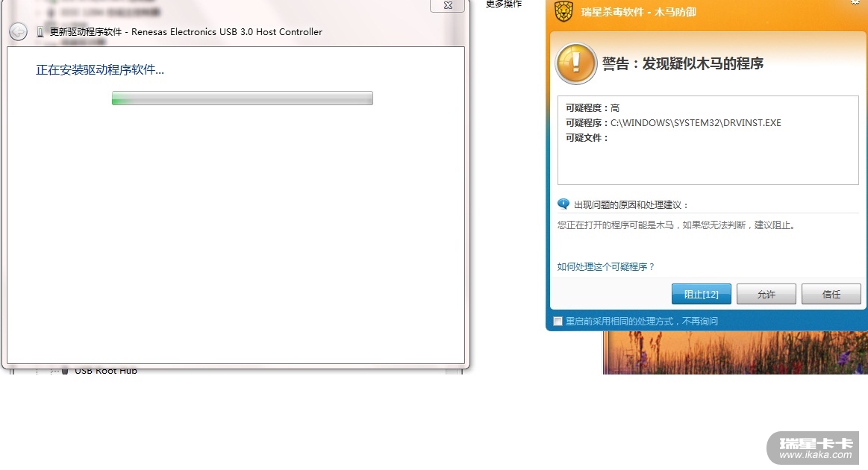Click the 瑞星杀毒软件 - 木马防御 title bar text

[x=638, y=12]
